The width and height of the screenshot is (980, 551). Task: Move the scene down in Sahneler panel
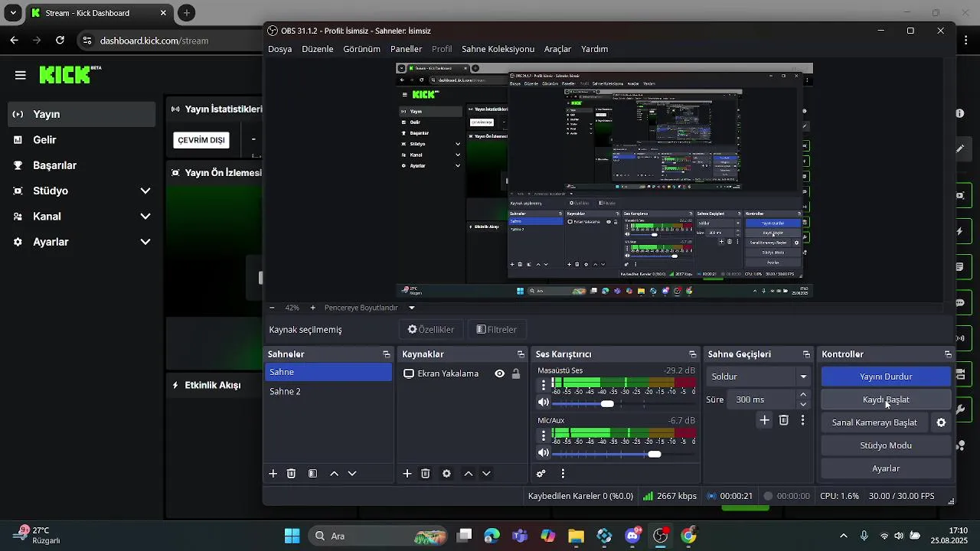click(x=352, y=474)
